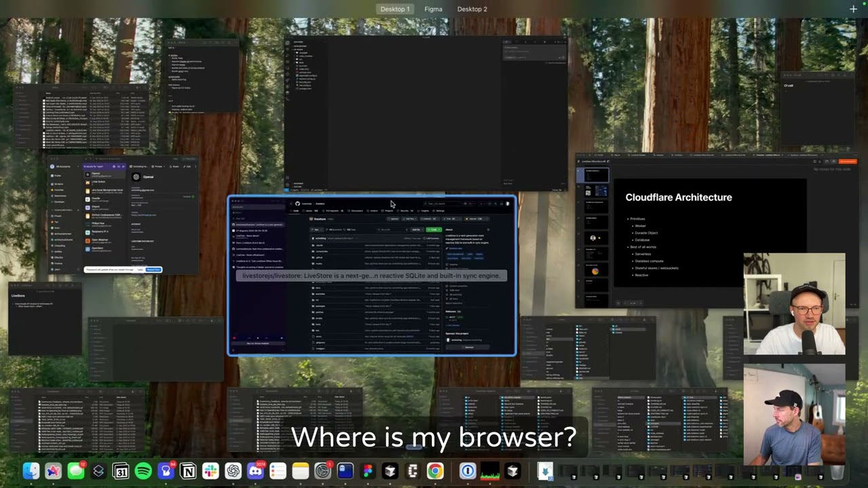
Task: Launch Figma from the Dock
Action: [368, 471]
